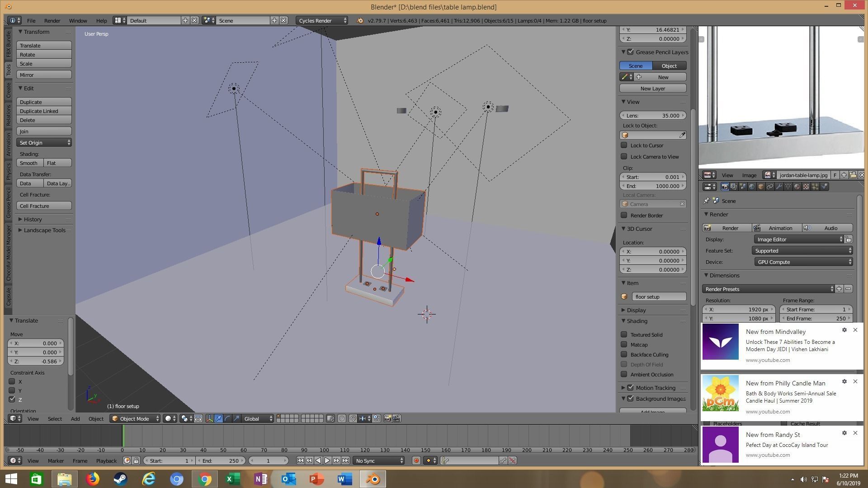This screenshot has width=868, height=488.
Task: Toggle the Z constraint axis checkbox
Action: 12,399
